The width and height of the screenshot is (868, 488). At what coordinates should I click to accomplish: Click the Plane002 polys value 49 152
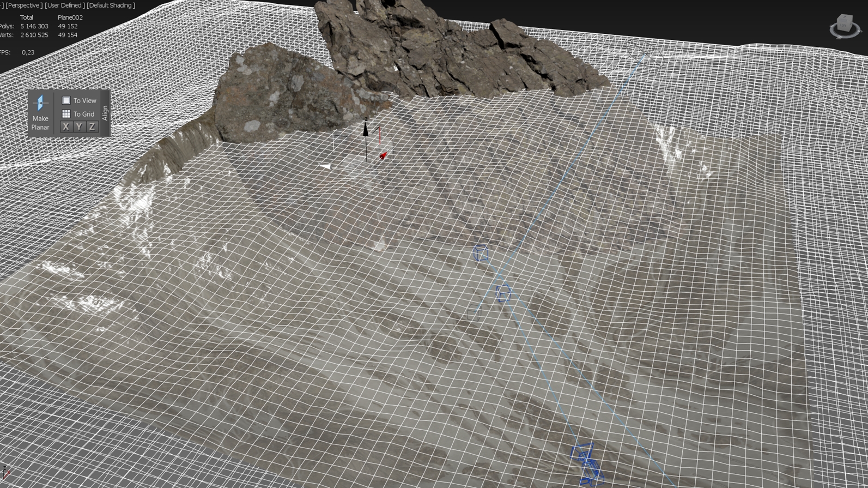pyautogui.click(x=68, y=26)
